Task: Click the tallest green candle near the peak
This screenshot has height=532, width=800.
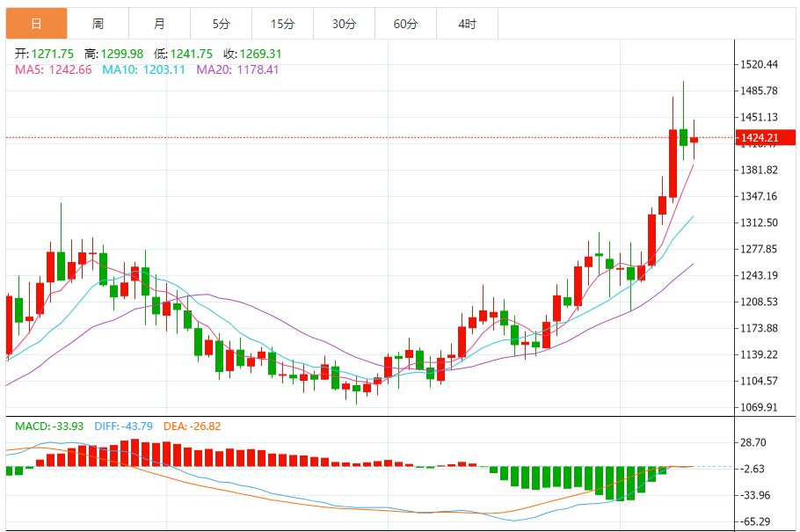Action: tap(683, 137)
